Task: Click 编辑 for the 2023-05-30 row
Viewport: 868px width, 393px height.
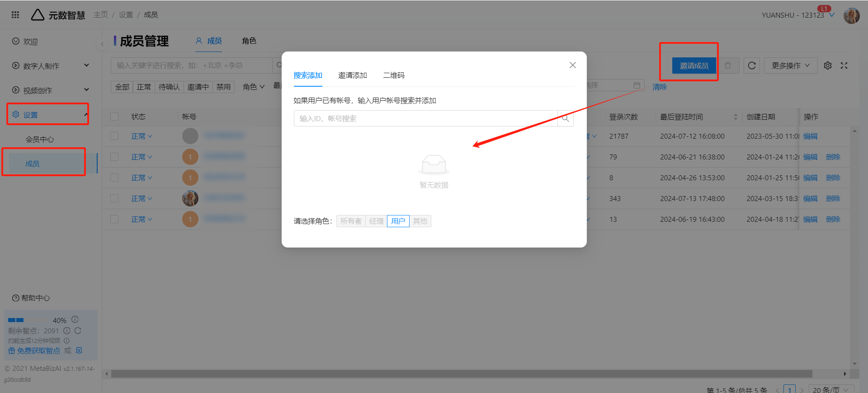Action: 810,136
